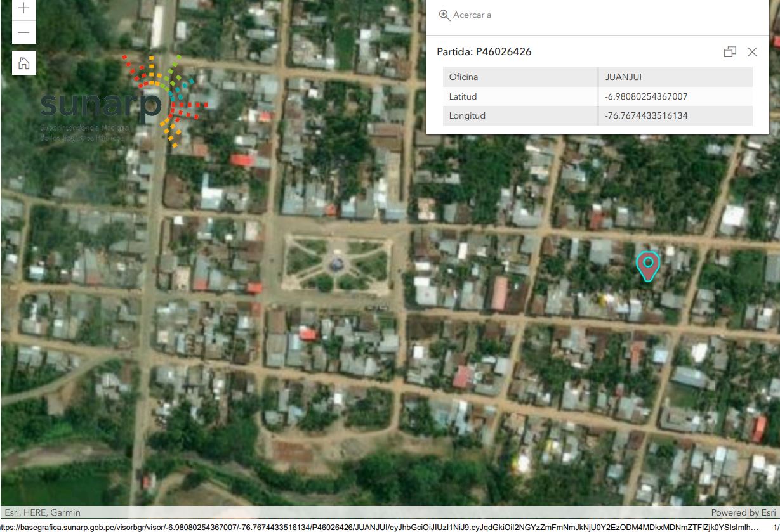The width and height of the screenshot is (780, 532).
Task: Zoom in with the plus button
Action: 23,8
